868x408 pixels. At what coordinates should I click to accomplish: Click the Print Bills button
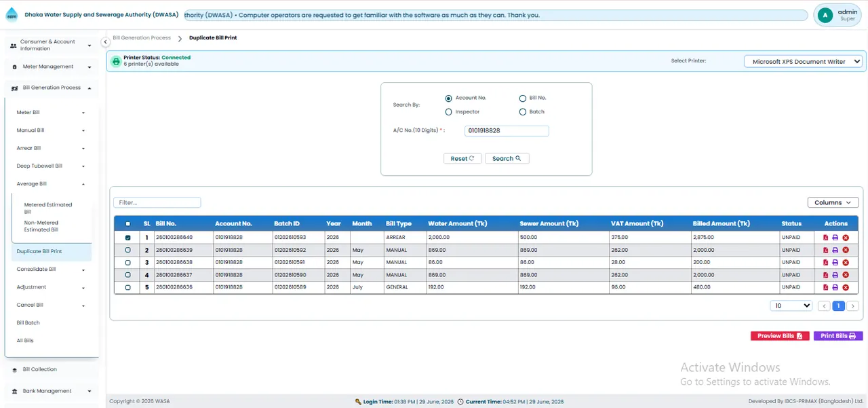tap(838, 336)
